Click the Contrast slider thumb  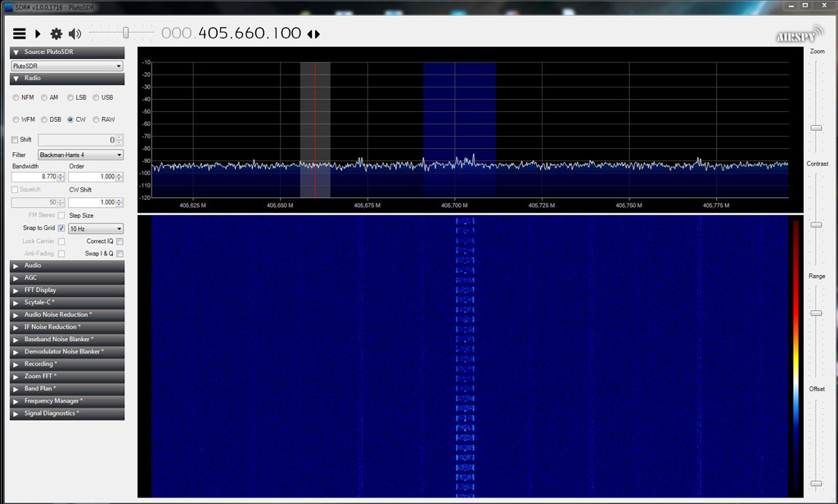816,224
